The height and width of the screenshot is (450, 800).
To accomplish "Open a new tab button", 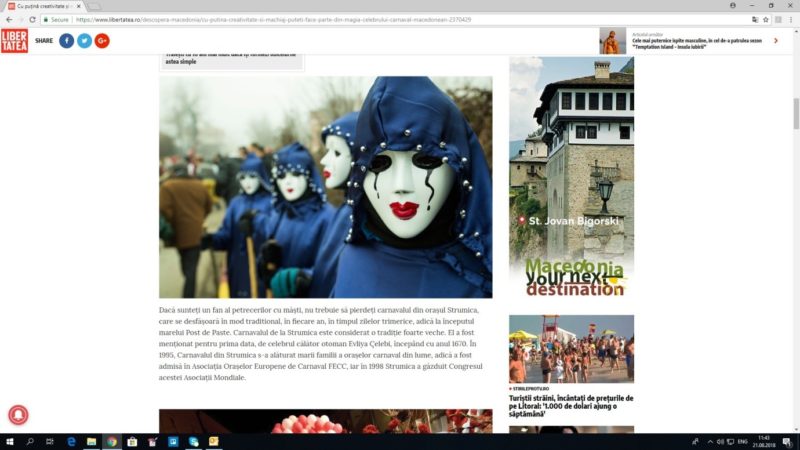I will [x=94, y=6].
